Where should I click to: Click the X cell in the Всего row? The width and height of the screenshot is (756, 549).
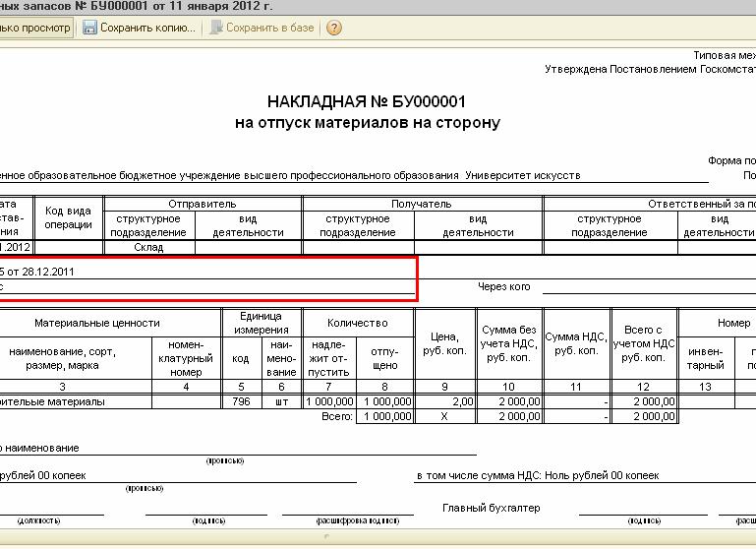tap(444, 417)
